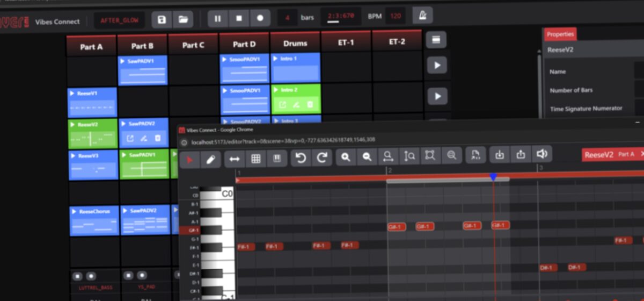Stop the Part B track
The image size is (644, 301).
[128, 276]
